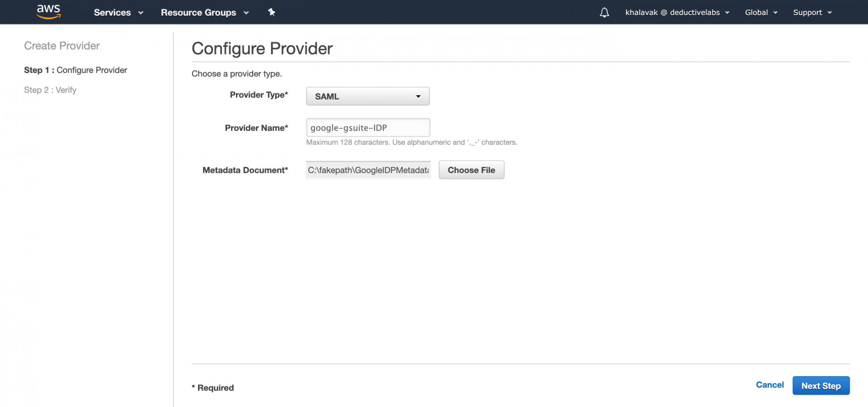
Task: Click the Provider Type dropdown arrow
Action: click(418, 97)
